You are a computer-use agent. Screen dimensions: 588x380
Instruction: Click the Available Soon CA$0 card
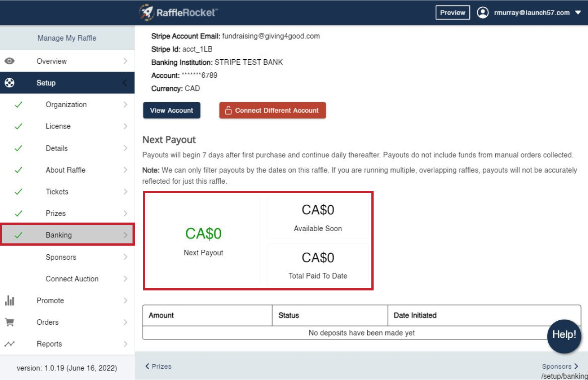coord(318,217)
